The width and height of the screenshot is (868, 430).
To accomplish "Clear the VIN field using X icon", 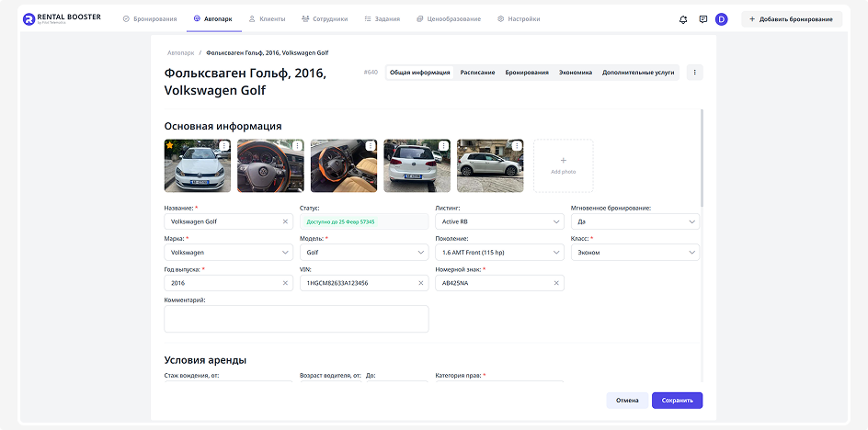I will pos(421,283).
